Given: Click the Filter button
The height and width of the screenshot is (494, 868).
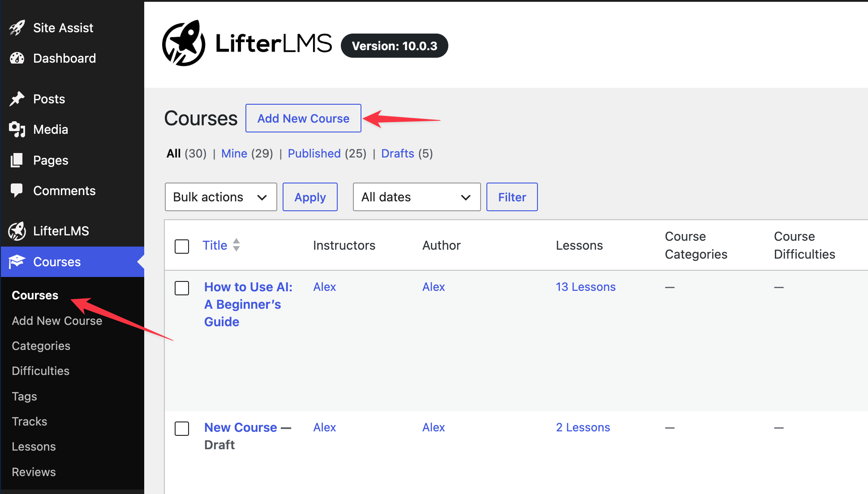Looking at the screenshot, I should click(x=512, y=197).
